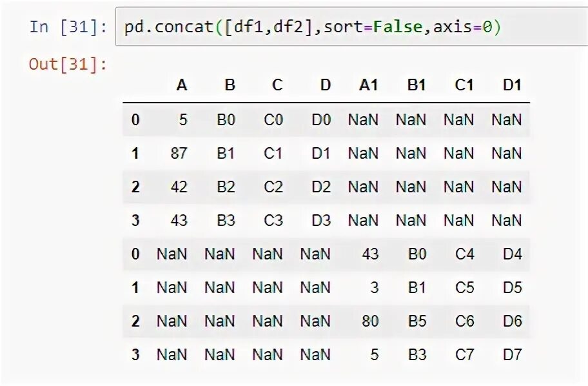The image size is (588, 386).
Task: Click the B2 cell in the table
Action: pos(226,187)
